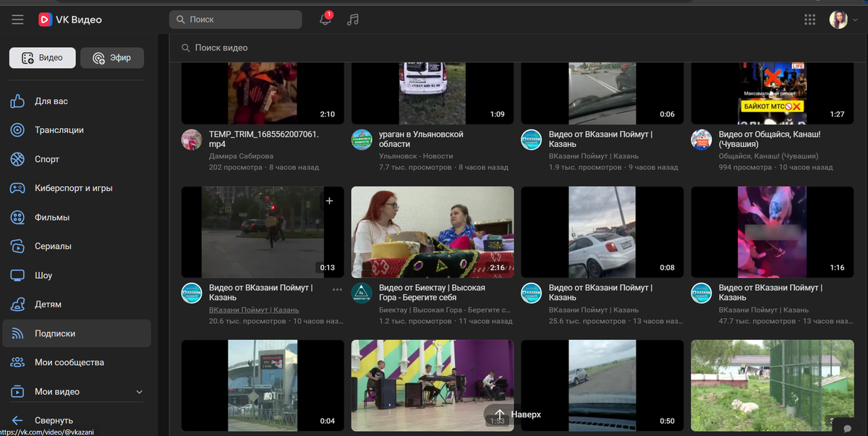
Task: Play the 1:09 ураган video thumbnail
Action: 433,93
